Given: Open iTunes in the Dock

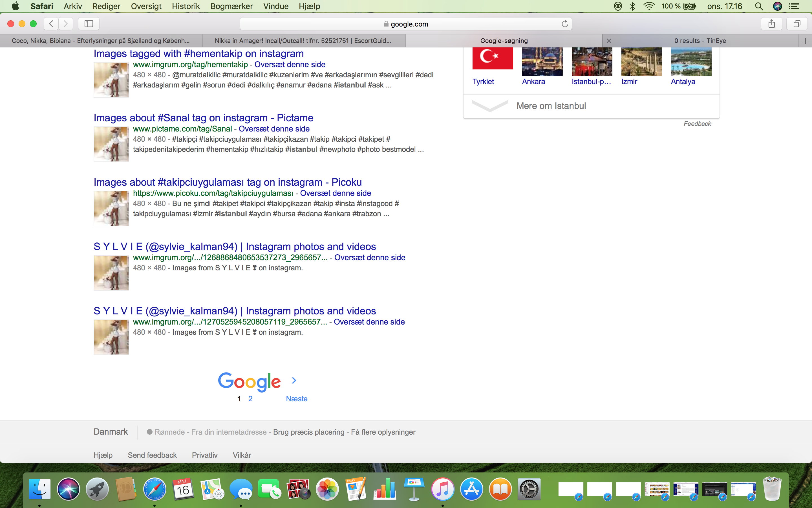Looking at the screenshot, I should point(443,489).
